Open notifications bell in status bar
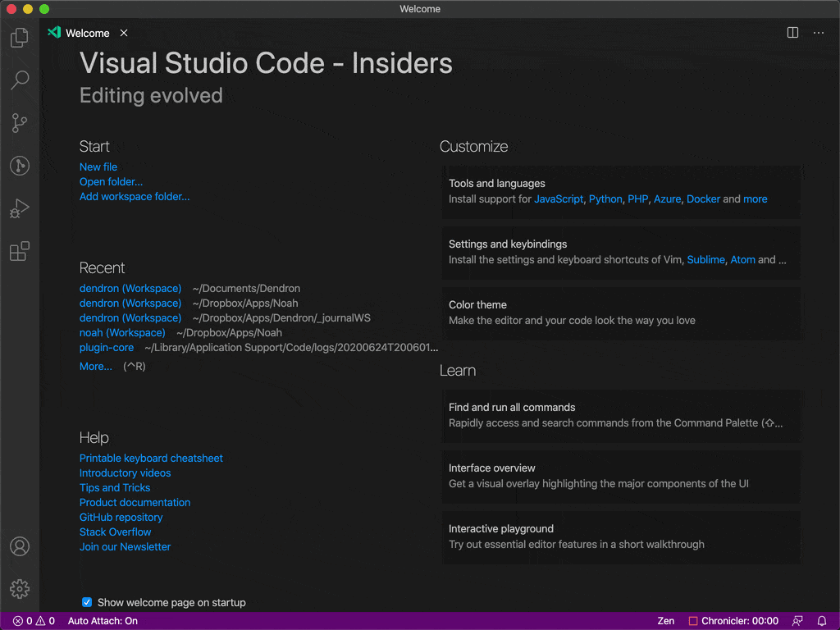 pyautogui.click(x=821, y=621)
